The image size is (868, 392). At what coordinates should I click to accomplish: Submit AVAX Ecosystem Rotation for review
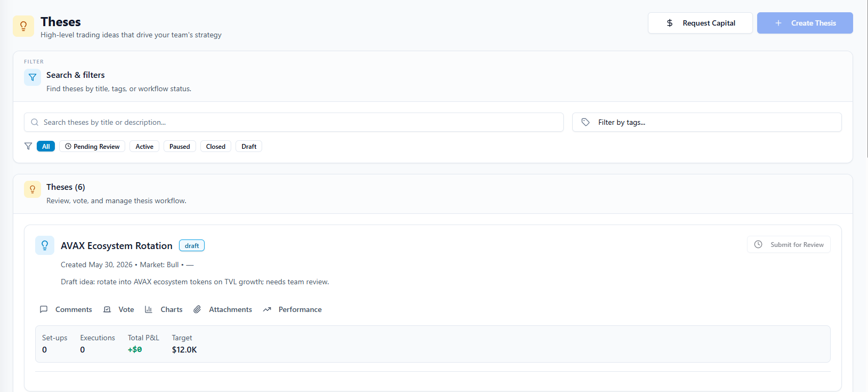789,244
